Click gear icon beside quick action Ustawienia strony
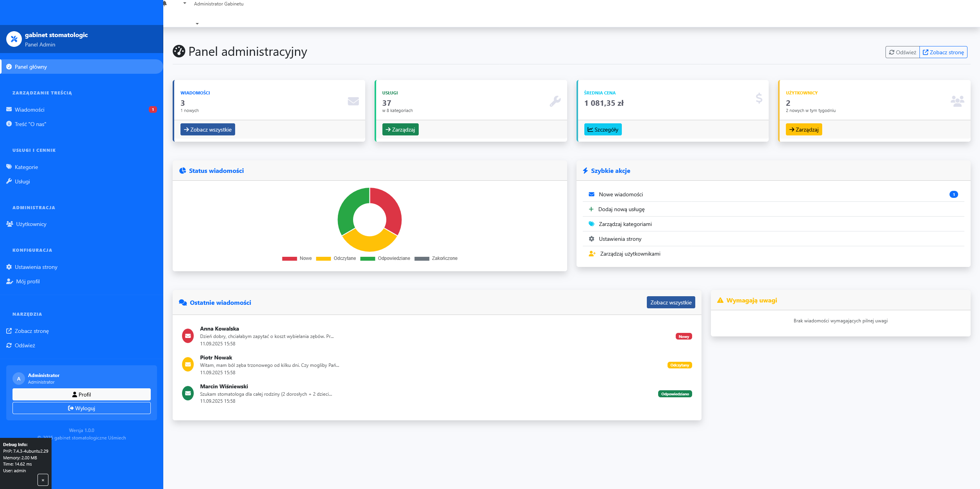The image size is (980, 489). [x=591, y=239]
